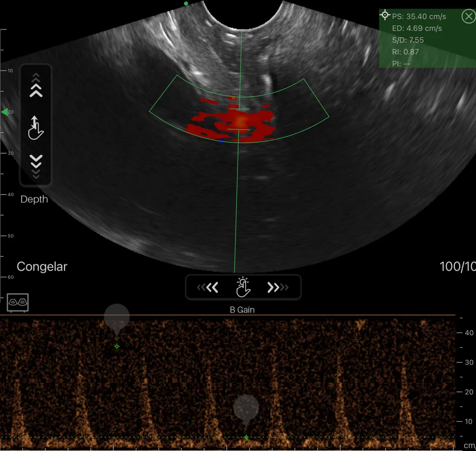476x451 pixels.
Task: Close the green Doppler measurement panel
Action: pyautogui.click(x=468, y=16)
